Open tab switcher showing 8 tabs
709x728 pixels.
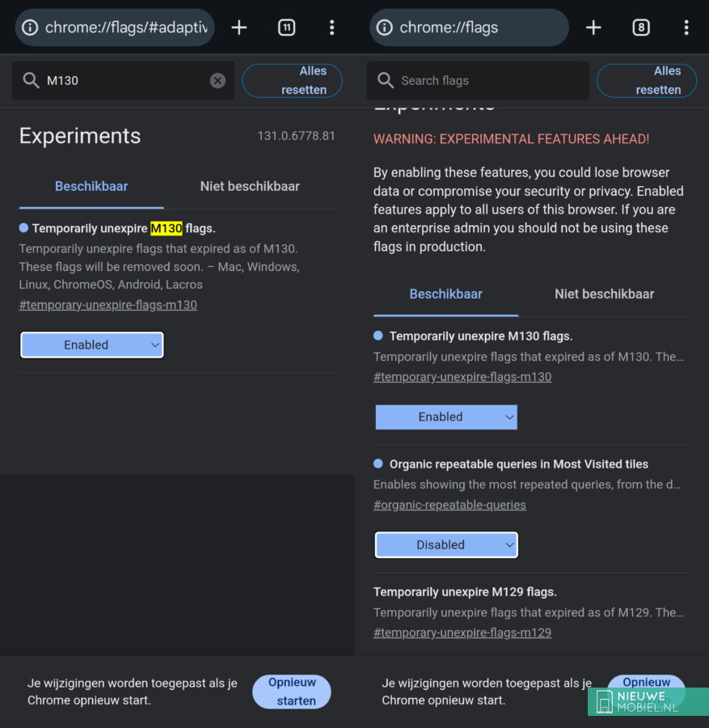[x=641, y=28]
